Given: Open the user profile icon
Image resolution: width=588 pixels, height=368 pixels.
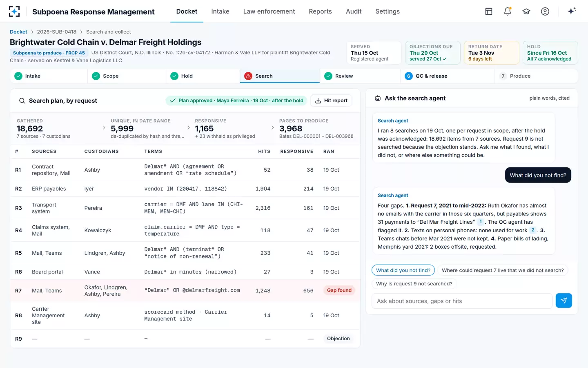Looking at the screenshot, I should [545, 11].
